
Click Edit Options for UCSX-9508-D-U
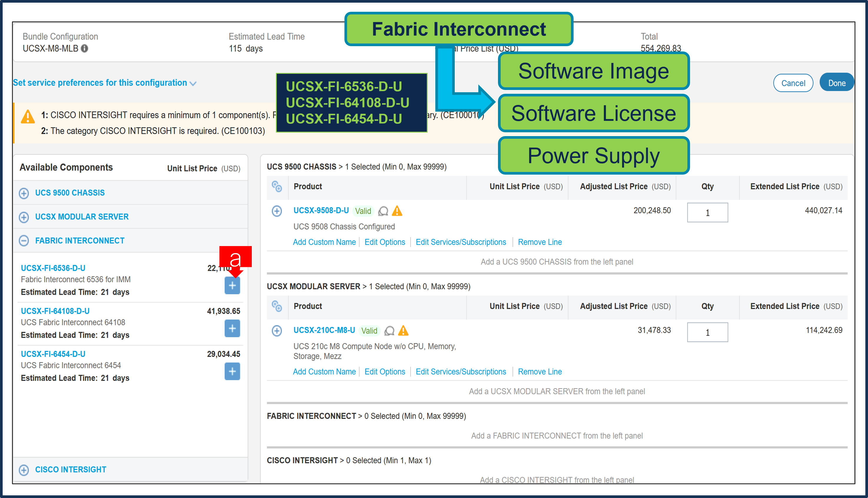(384, 242)
